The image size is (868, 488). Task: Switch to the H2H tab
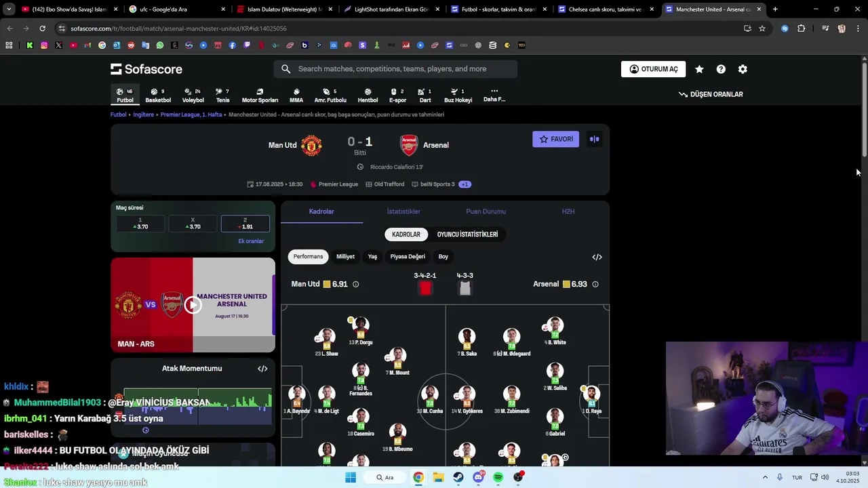pyautogui.click(x=568, y=211)
